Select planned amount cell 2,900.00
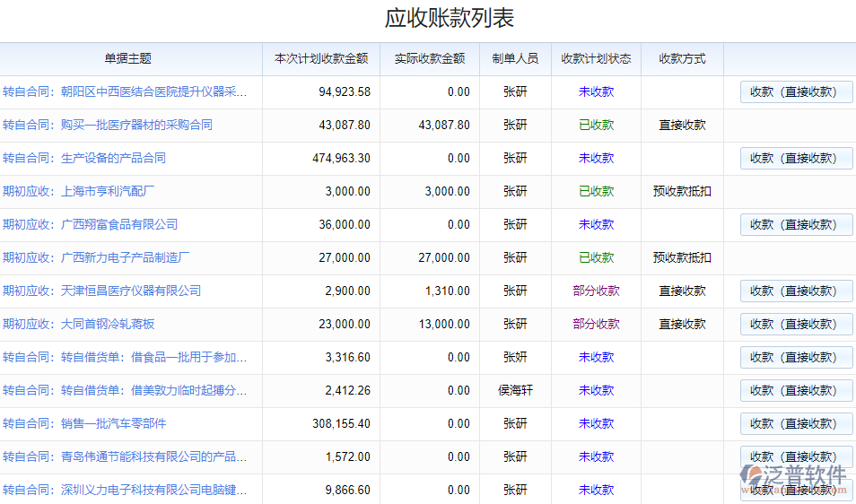The height and width of the screenshot is (504, 856). [348, 291]
